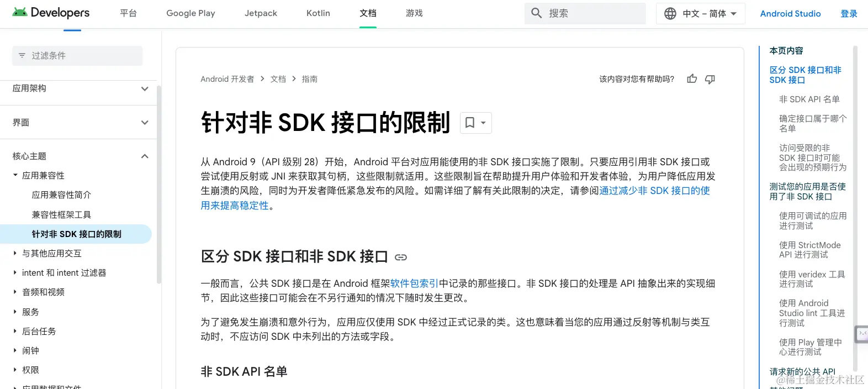The height and width of the screenshot is (389, 868).
Task: Open the floating widget on right edge
Action: pyautogui.click(x=861, y=334)
